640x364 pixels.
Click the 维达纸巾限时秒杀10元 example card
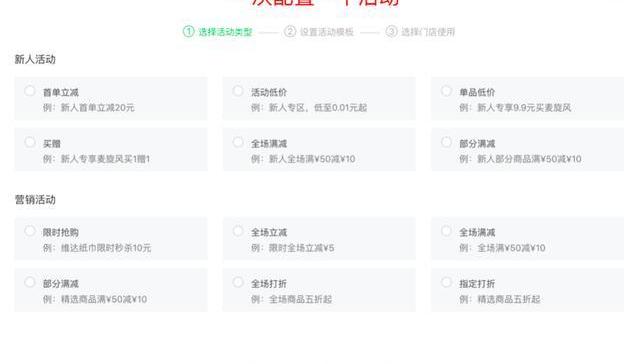coord(111,239)
